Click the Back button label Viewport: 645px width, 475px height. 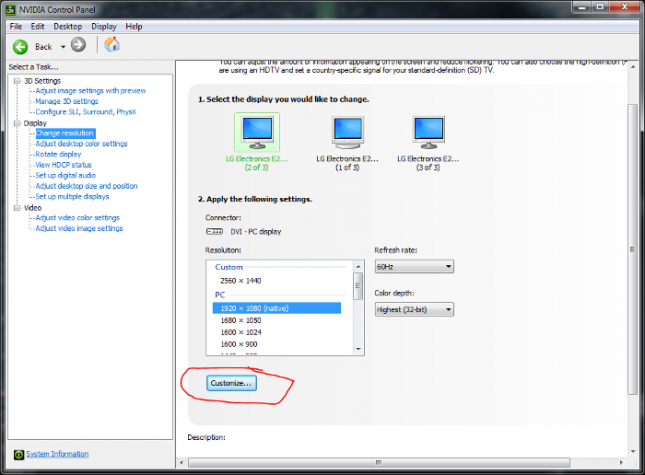click(x=44, y=47)
